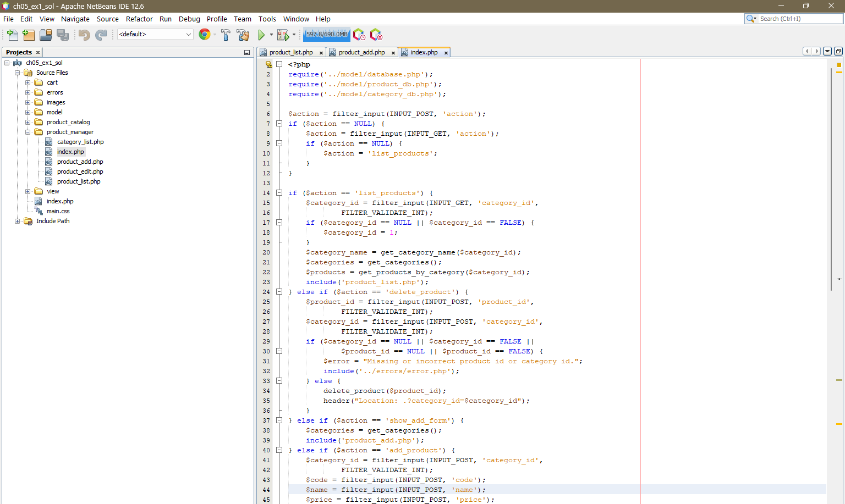
Task: Switch to the product_add.php tab
Action: (362, 52)
